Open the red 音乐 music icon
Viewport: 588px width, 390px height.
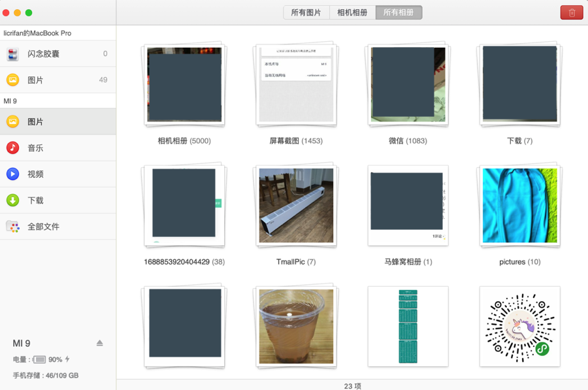tap(13, 148)
